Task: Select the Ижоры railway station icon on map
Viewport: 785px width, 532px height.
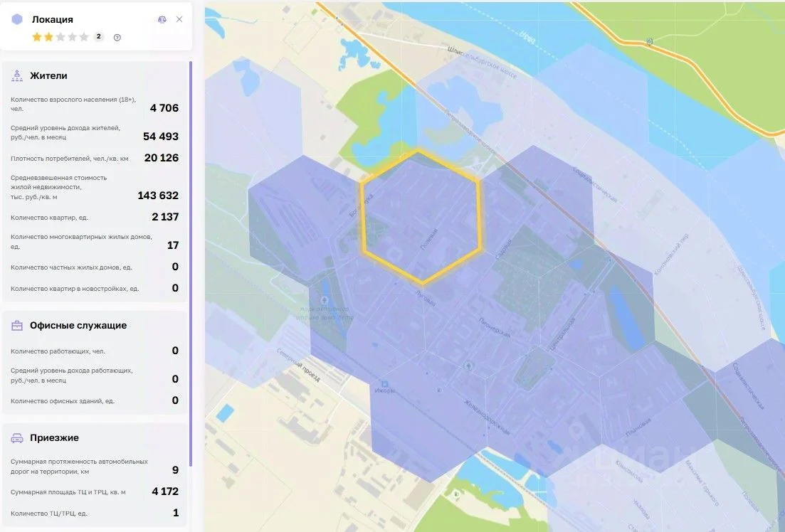Action: (384, 384)
